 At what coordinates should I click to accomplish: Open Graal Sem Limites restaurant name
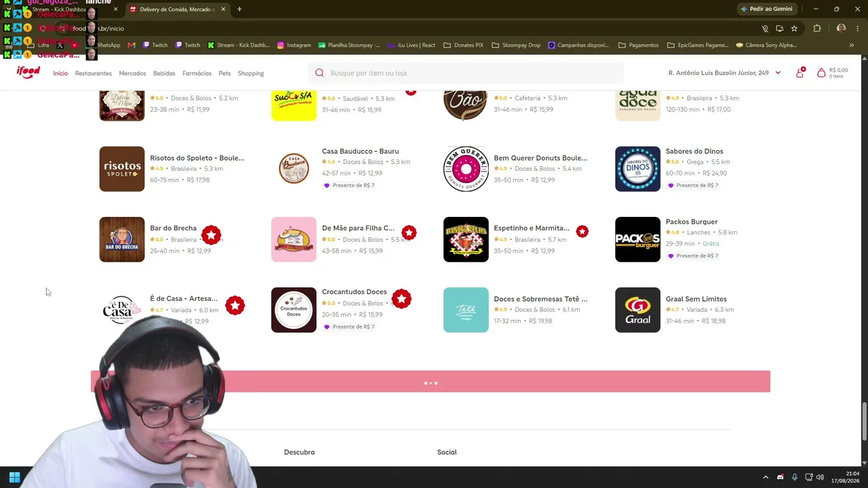point(696,299)
